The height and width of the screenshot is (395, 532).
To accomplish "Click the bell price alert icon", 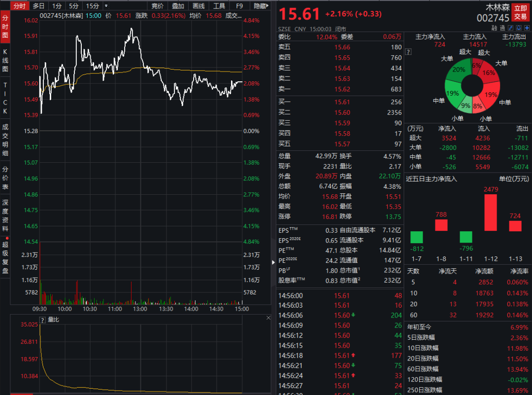I will click(519, 28).
